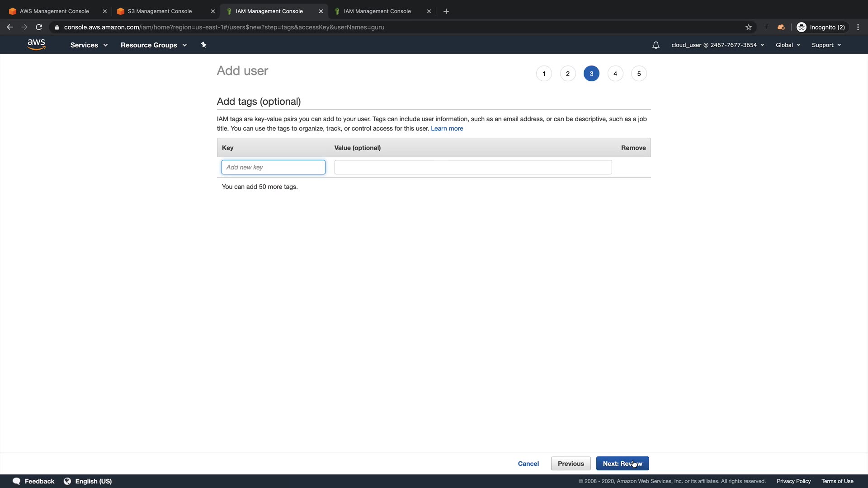Expand the Resource Groups dropdown

coord(153,45)
